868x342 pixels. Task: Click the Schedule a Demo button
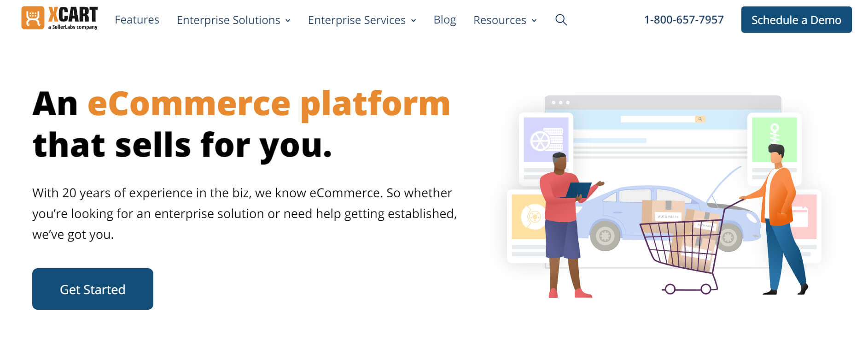pyautogui.click(x=796, y=20)
